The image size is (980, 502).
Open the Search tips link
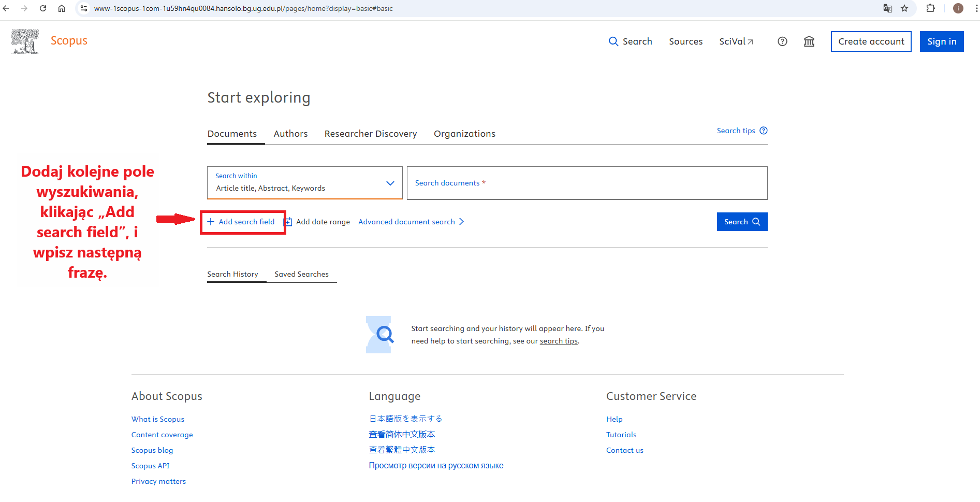pos(741,131)
